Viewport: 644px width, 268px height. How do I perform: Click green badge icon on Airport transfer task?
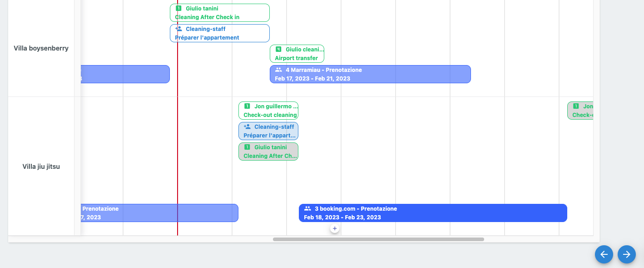[278, 50]
